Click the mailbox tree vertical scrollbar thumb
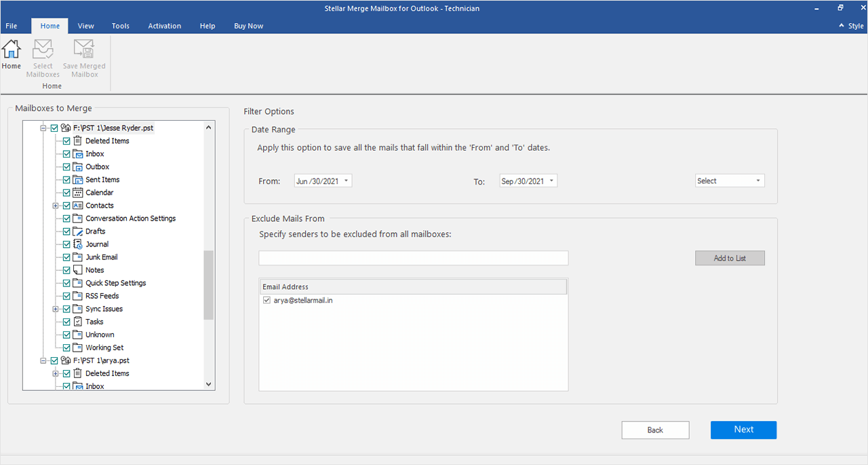This screenshot has width=868, height=465. (x=209, y=285)
